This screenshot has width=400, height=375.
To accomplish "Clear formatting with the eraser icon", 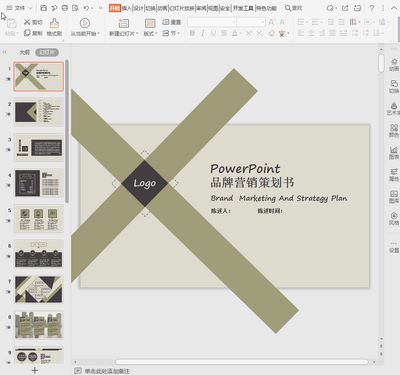I will coord(272,33).
